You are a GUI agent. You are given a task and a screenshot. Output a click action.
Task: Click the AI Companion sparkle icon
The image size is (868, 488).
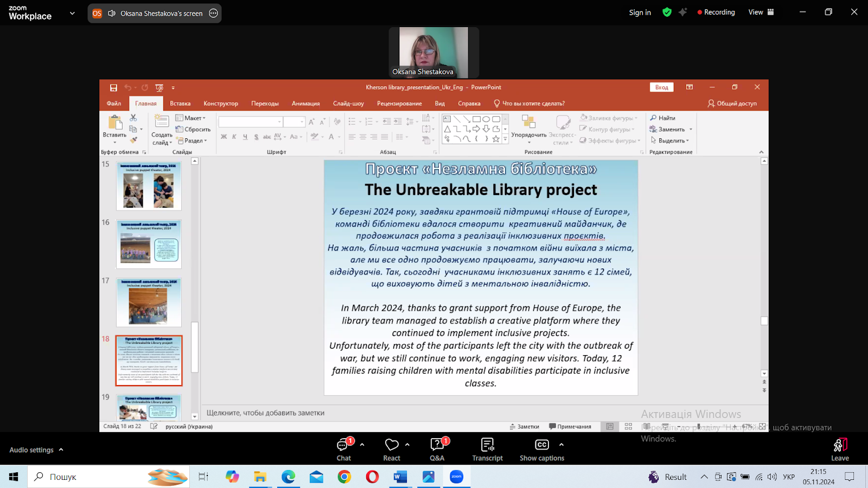pos(683,12)
